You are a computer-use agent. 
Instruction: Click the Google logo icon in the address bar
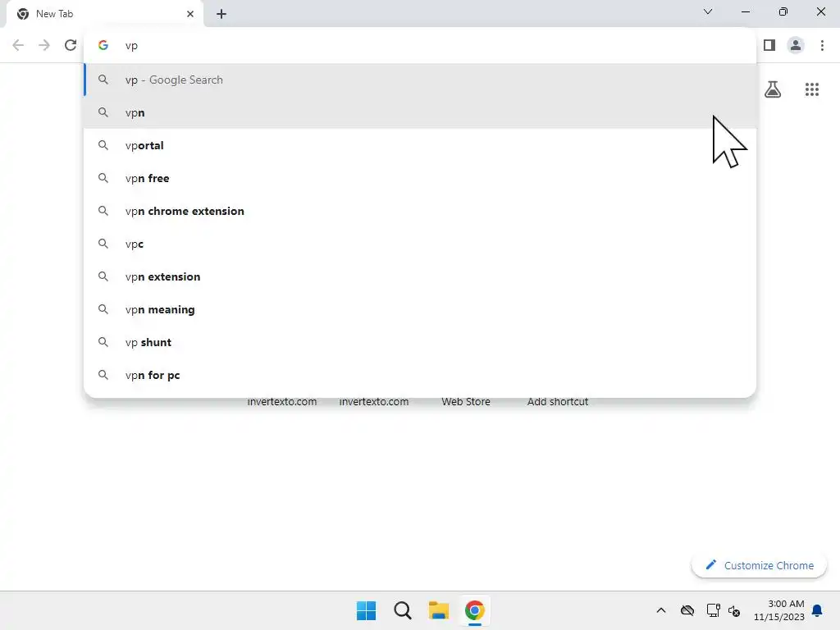[103, 46]
